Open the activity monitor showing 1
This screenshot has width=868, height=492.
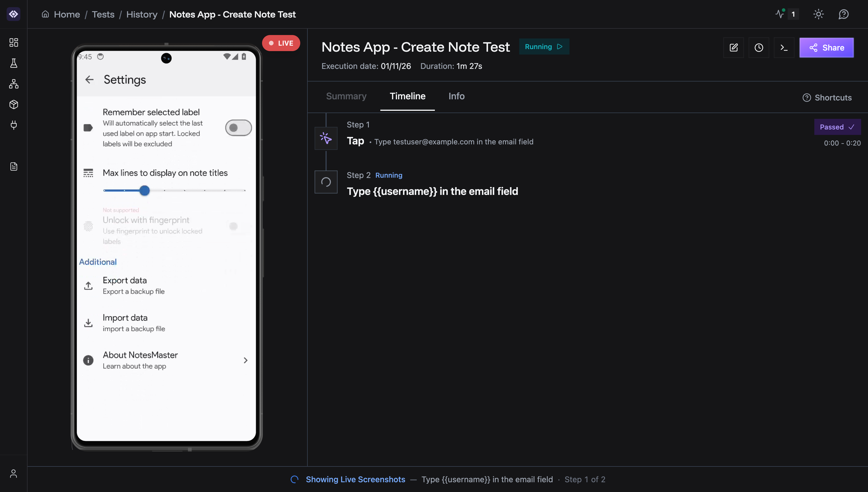click(785, 14)
